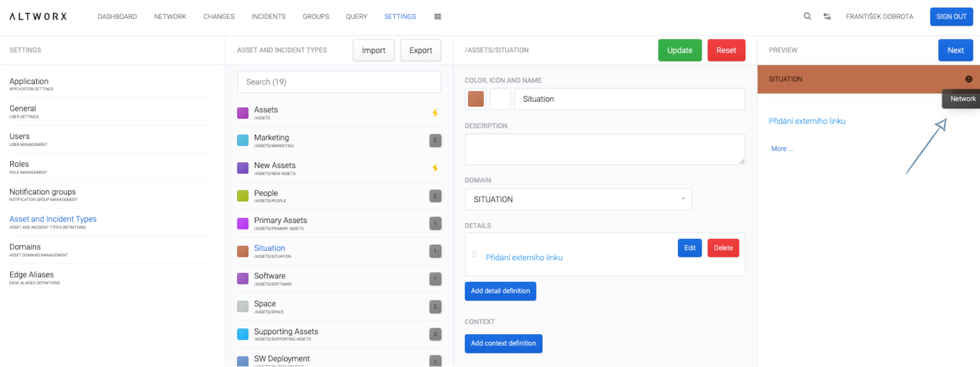980x367 pixels.
Task: Click the empty icon picker box
Action: coord(500,99)
